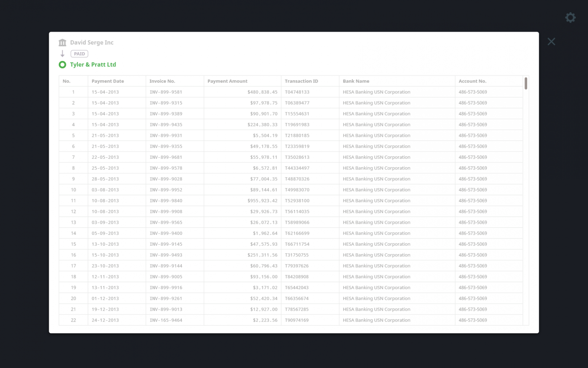This screenshot has width=588, height=368.
Task: Click the down arrow payment flow icon
Action: pyautogui.click(x=62, y=54)
